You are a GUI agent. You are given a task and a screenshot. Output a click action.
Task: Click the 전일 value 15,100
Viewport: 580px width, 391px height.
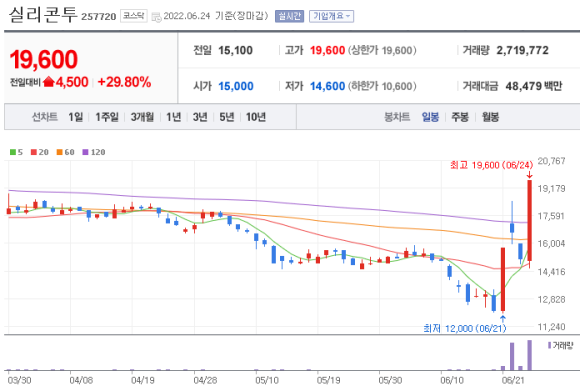point(235,50)
